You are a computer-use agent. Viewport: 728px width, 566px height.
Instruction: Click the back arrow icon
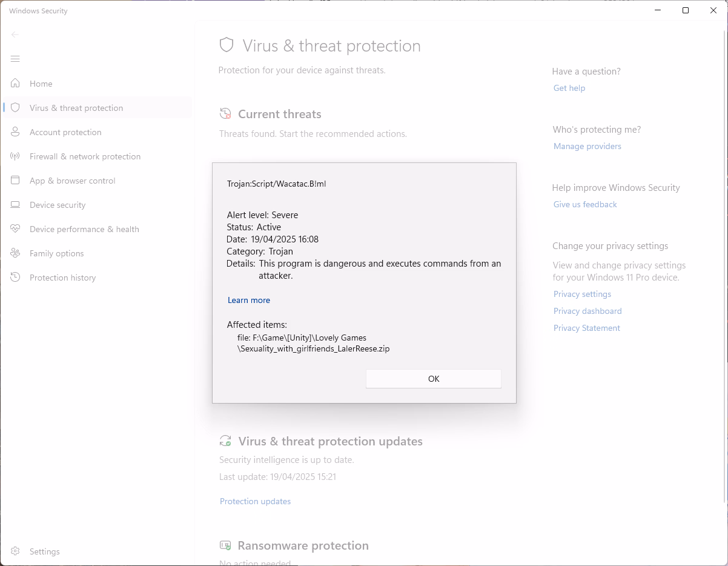(15, 35)
